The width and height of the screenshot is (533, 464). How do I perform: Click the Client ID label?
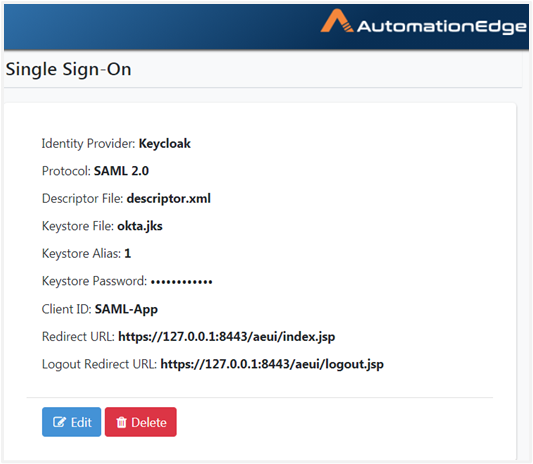(x=67, y=309)
